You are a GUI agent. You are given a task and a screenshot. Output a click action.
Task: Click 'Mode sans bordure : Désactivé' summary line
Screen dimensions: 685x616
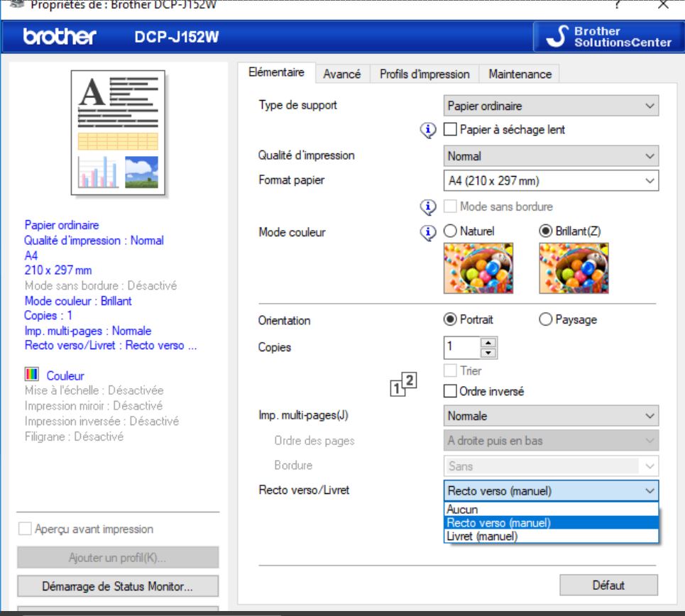101,286
